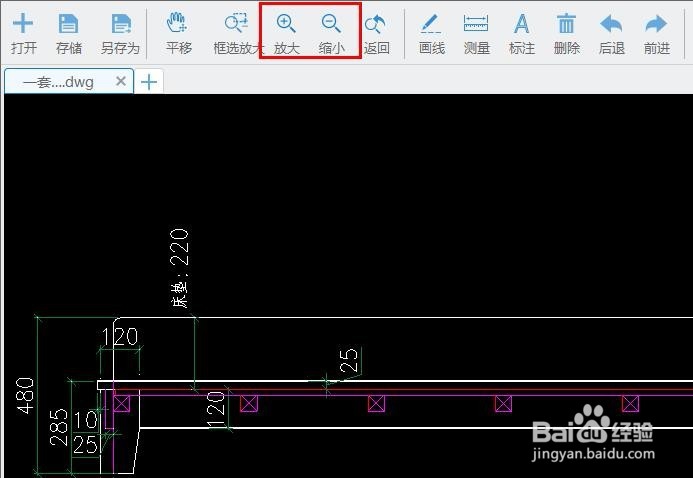Zoom in with the 放大 magnifier
The image size is (693, 478).
tap(286, 33)
